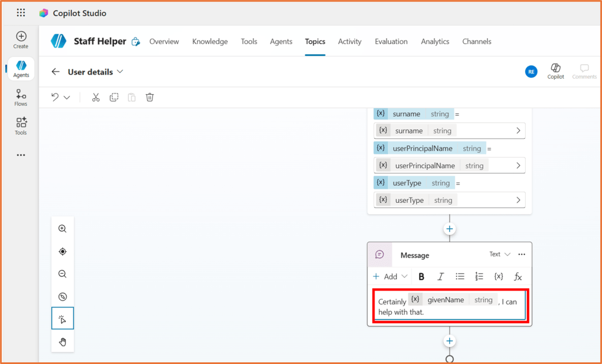The image size is (602, 364).
Task: Undo the last change
Action: [55, 97]
